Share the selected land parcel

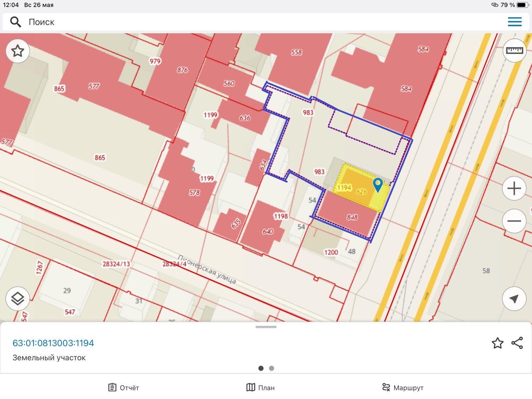tap(517, 343)
